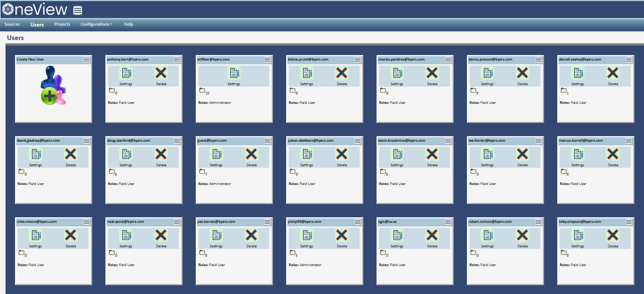Open the Projects tab
The width and height of the screenshot is (644, 294).
(62, 24)
